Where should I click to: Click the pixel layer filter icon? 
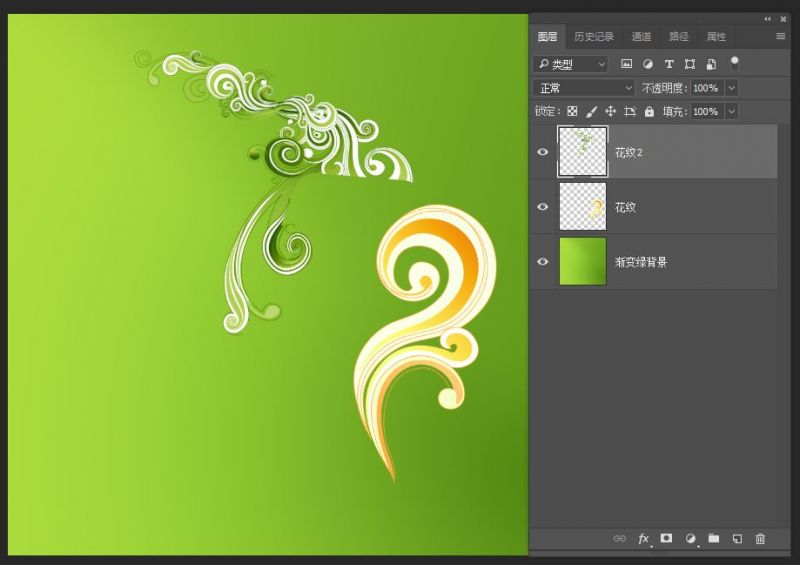[627, 64]
